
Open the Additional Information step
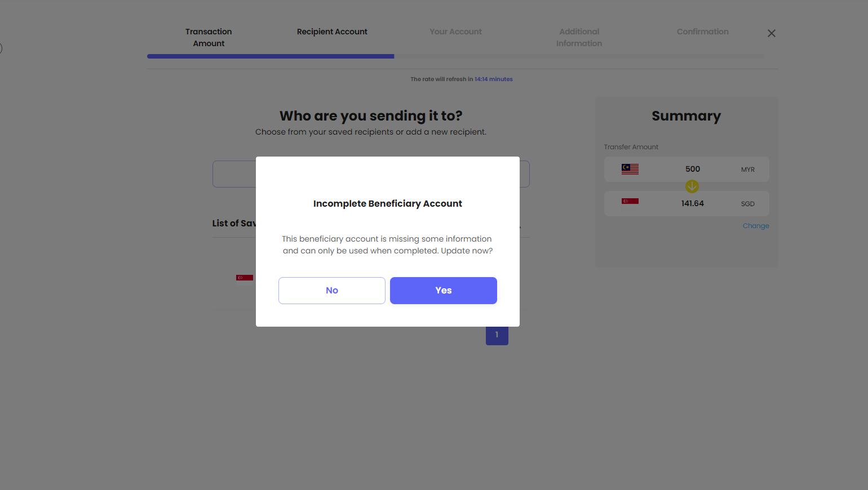pos(579,38)
